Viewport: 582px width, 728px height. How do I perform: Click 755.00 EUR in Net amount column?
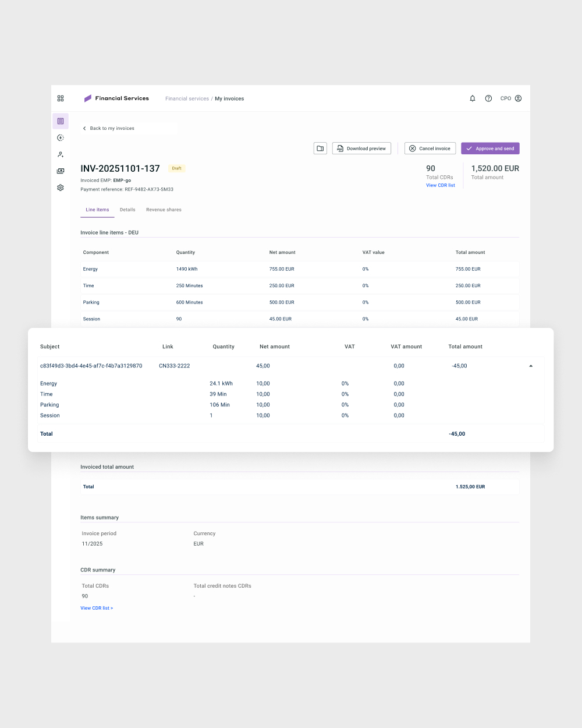pyautogui.click(x=282, y=269)
